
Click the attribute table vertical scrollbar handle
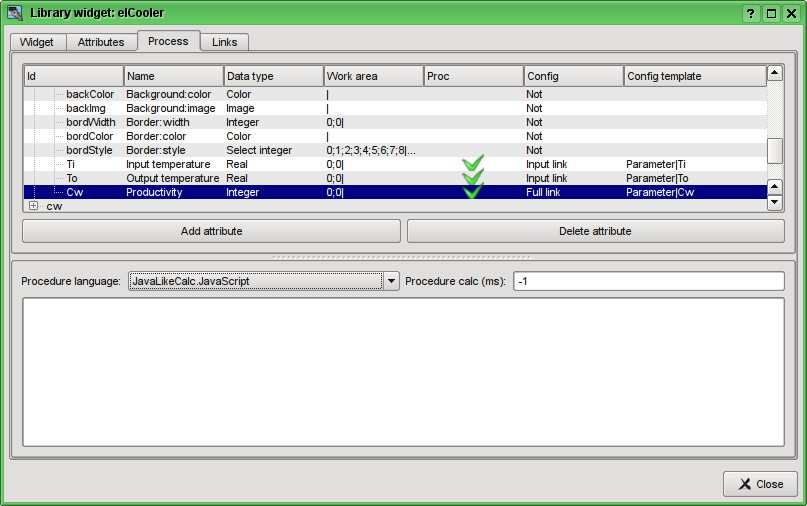tap(775, 150)
